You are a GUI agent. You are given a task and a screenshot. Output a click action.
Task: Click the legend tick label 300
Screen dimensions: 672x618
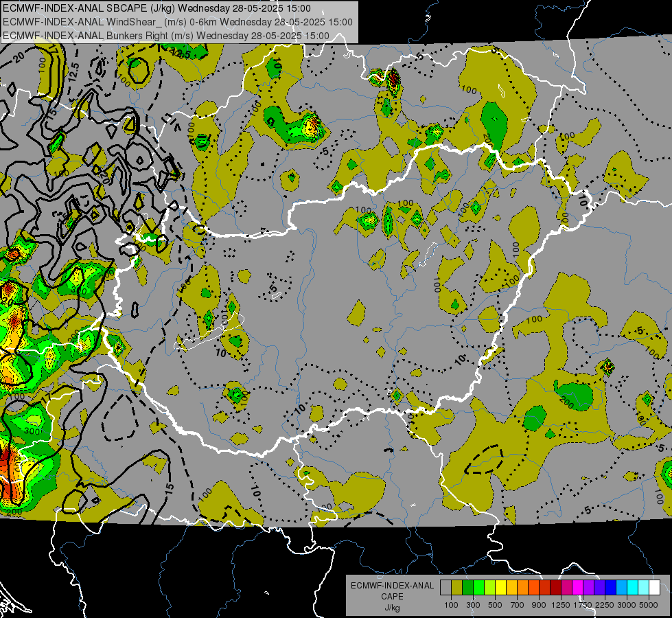(473, 605)
